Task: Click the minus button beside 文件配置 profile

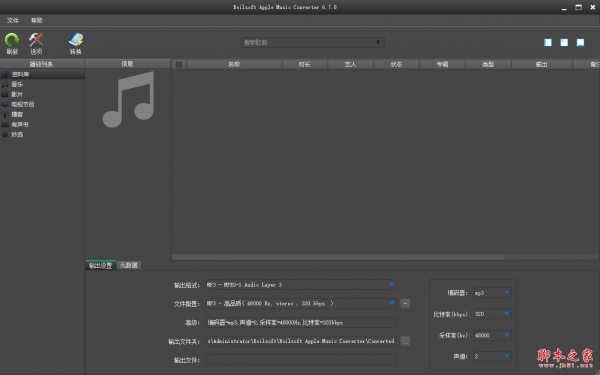Action: (x=405, y=303)
